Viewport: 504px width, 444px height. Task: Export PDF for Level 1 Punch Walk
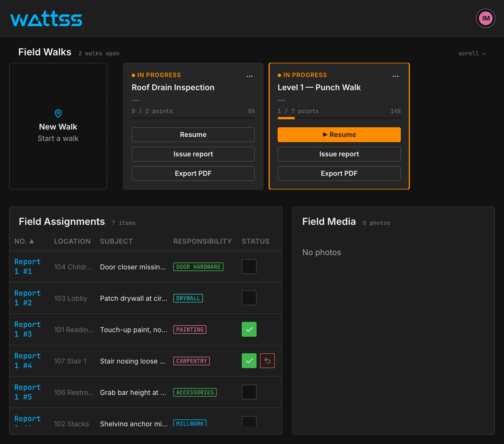(x=339, y=173)
